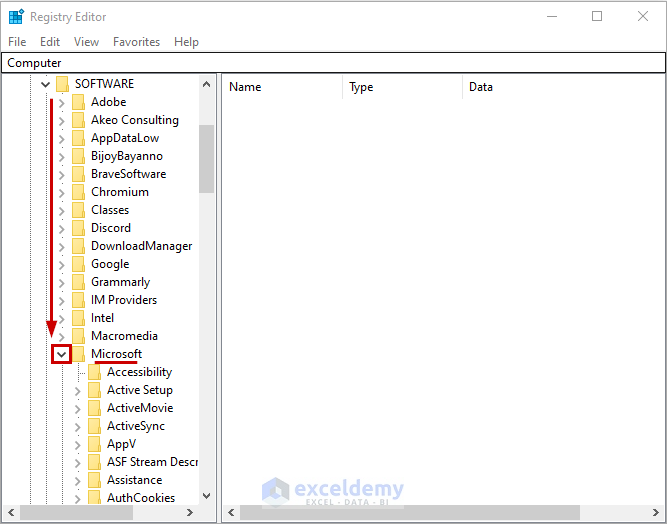The image size is (667, 524).
Task: Click the Accessibility folder icon
Action: tap(94, 372)
